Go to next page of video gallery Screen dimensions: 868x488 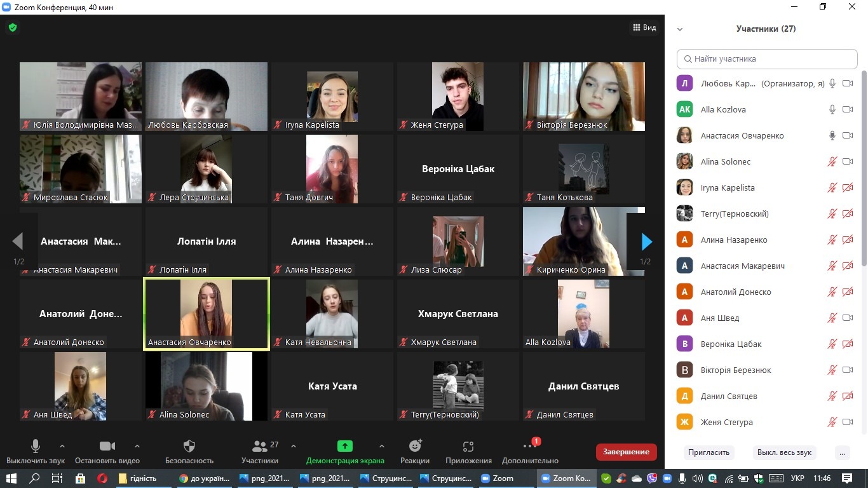point(646,241)
